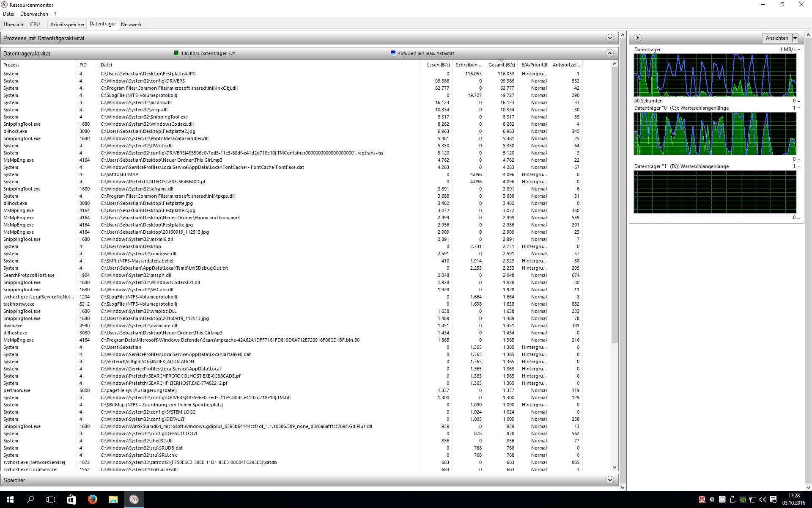812x508 pixels.
Task: Expand the Speicher section
Action: point(609,480)
